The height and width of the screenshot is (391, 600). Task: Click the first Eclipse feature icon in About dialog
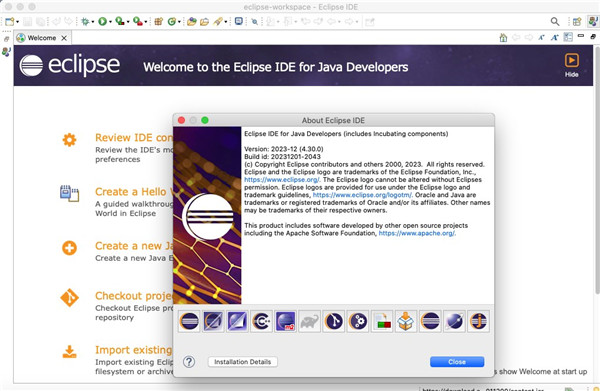pyautogui.click(x=189, y=321)
